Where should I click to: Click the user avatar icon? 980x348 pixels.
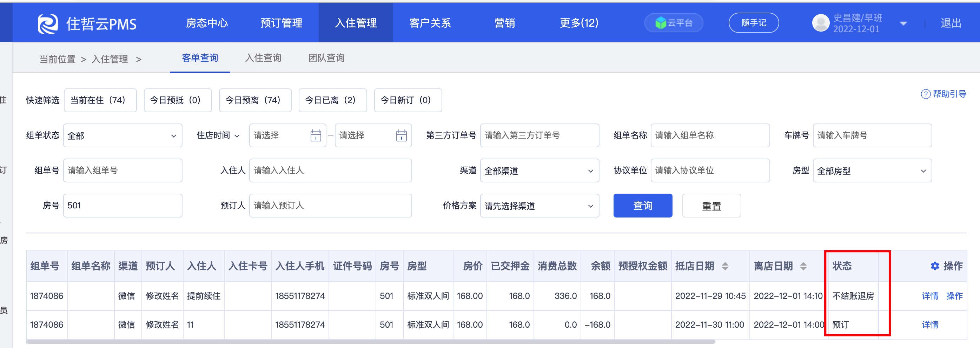[x=821, y=23]
